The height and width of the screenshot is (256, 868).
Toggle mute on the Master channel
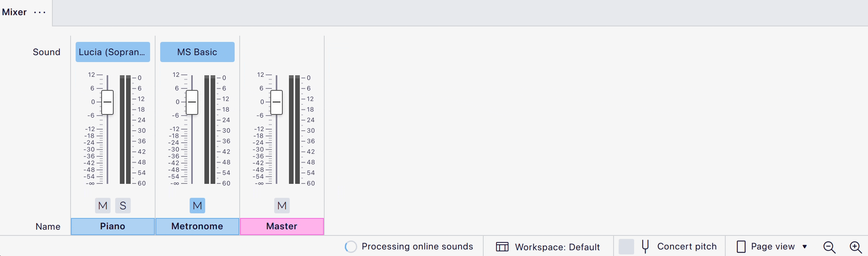282,206
